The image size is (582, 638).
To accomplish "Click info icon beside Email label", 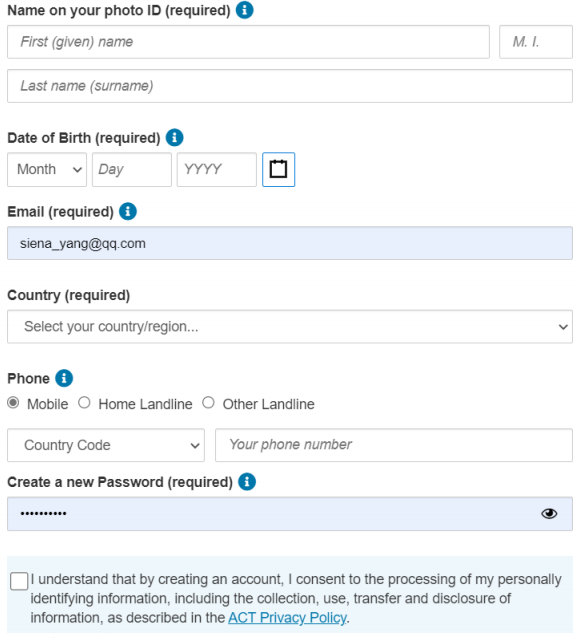I will point(128,212).
